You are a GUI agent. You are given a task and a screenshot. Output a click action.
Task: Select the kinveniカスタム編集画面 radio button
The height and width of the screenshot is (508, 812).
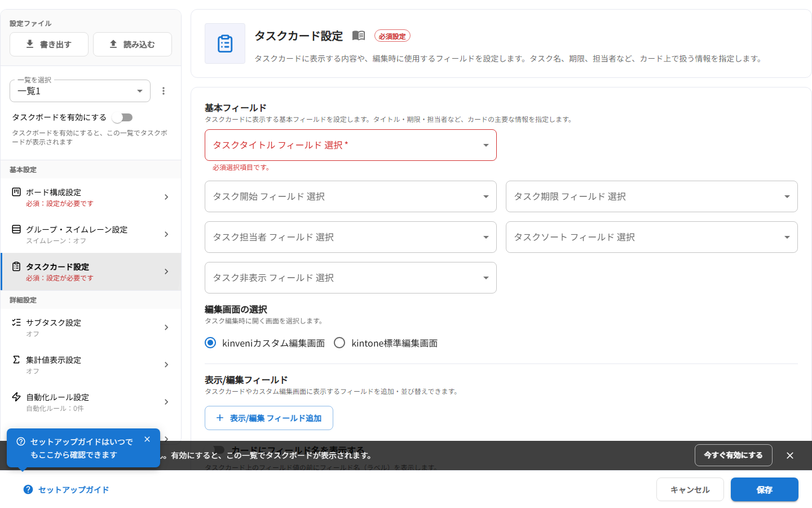coord(210,343)
